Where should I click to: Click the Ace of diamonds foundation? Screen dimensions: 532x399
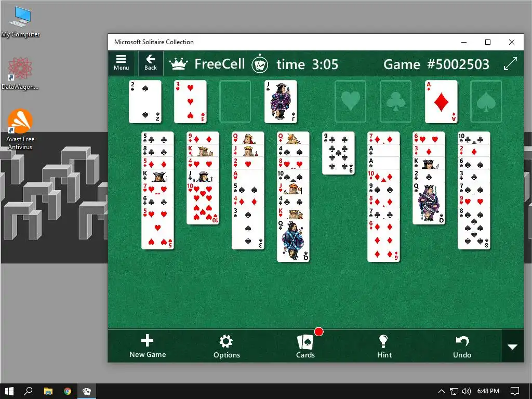pyautogui.click(x=441, y=101)
